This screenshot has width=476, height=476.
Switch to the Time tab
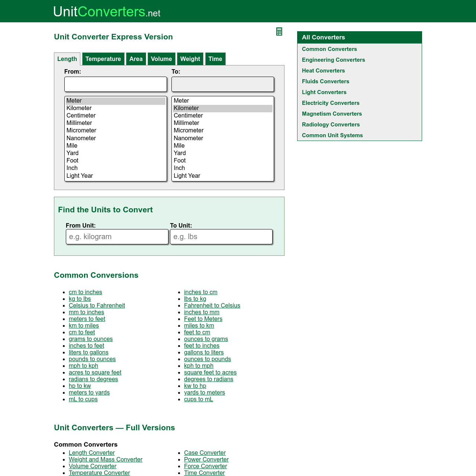215,59
